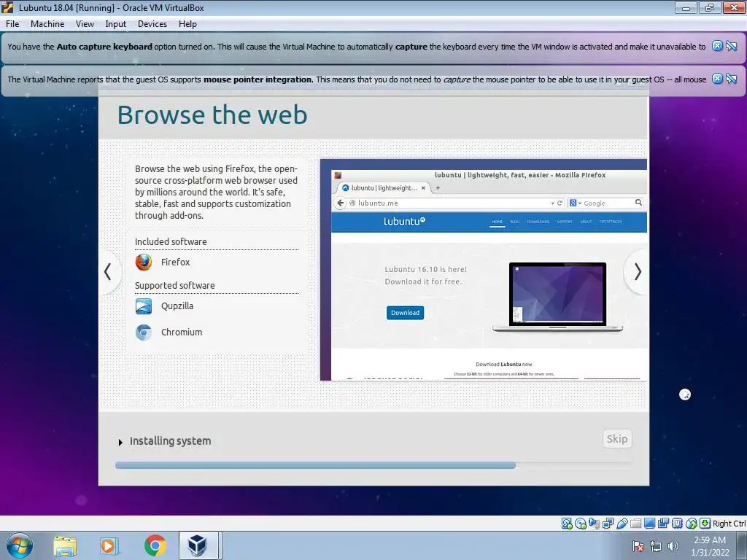Click the Qupzilla browser icon
The width and height of the screenshot is (747, 560).
(144, 306)
